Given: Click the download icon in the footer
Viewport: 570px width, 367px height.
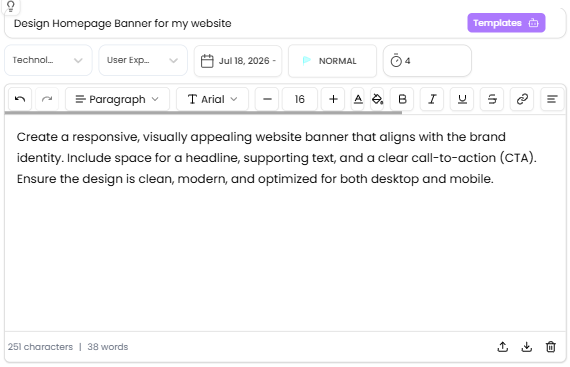Looking at the screenshot, I should 527,347.
